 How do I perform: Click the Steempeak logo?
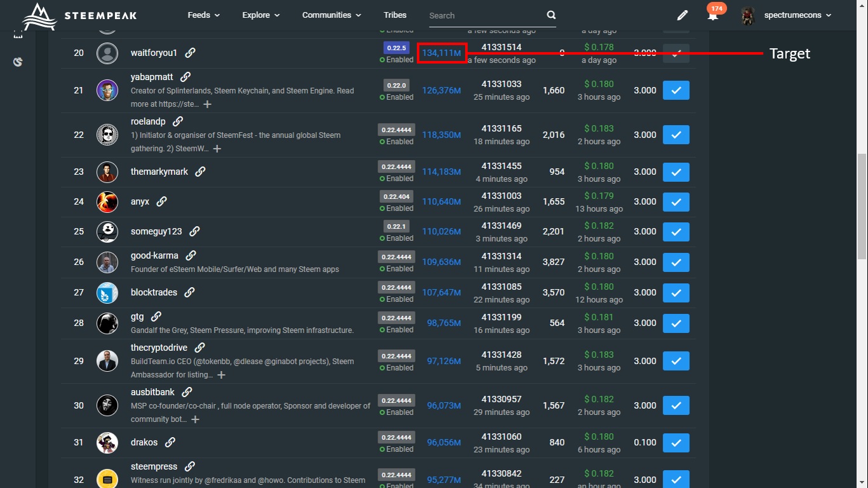[79, 15]
